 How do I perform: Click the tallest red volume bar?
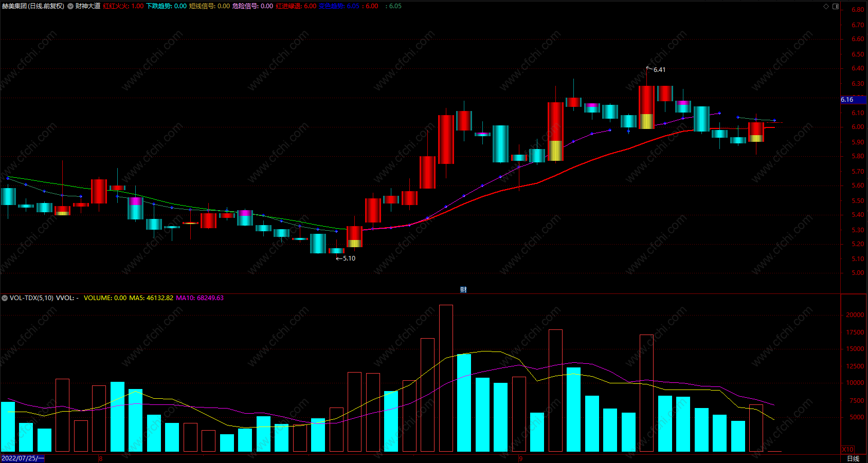coord(446,378)
